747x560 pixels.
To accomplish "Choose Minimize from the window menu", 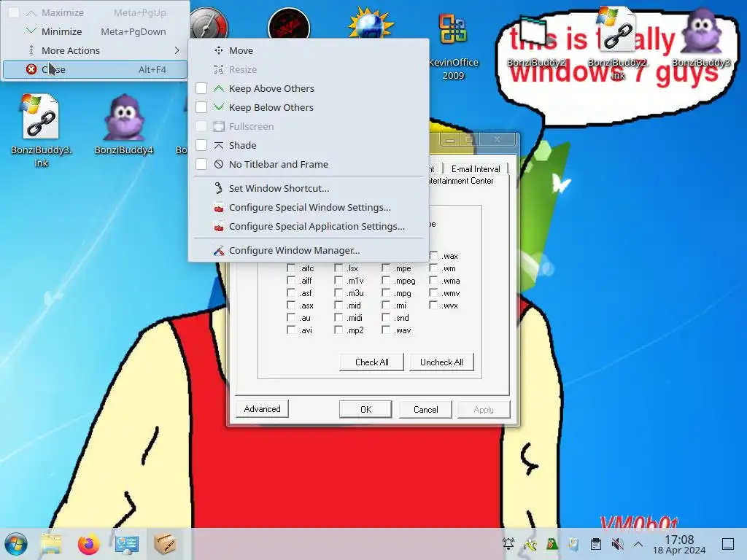I will click(95, 31).
